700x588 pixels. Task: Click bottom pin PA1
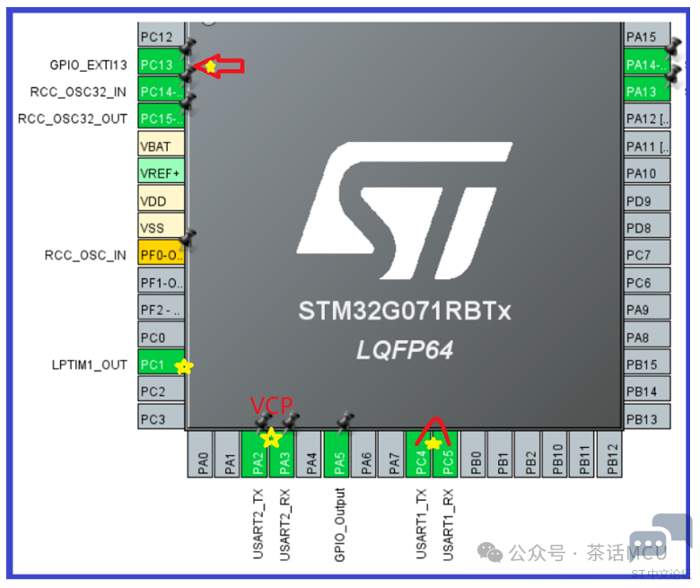[228, 454]
